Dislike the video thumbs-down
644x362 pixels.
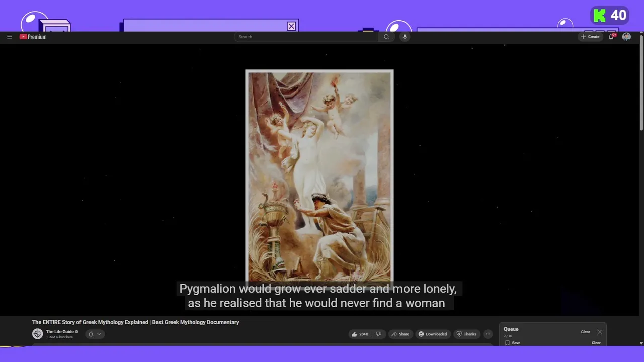point(379,334)
